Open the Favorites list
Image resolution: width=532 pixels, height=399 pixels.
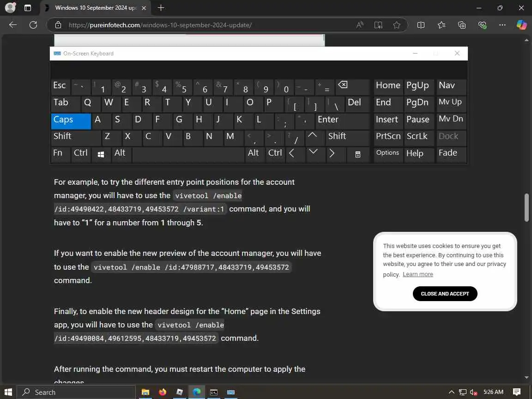click(441, 25)
